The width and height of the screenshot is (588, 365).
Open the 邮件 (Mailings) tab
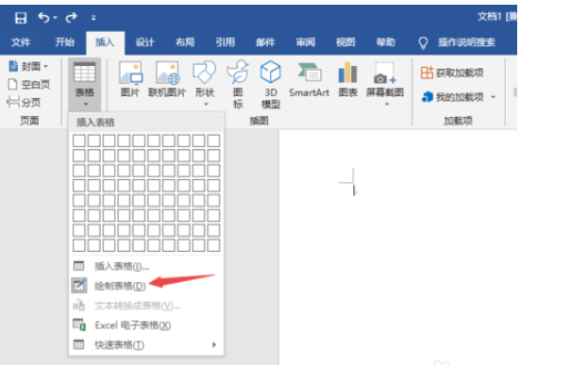(265, 42)
